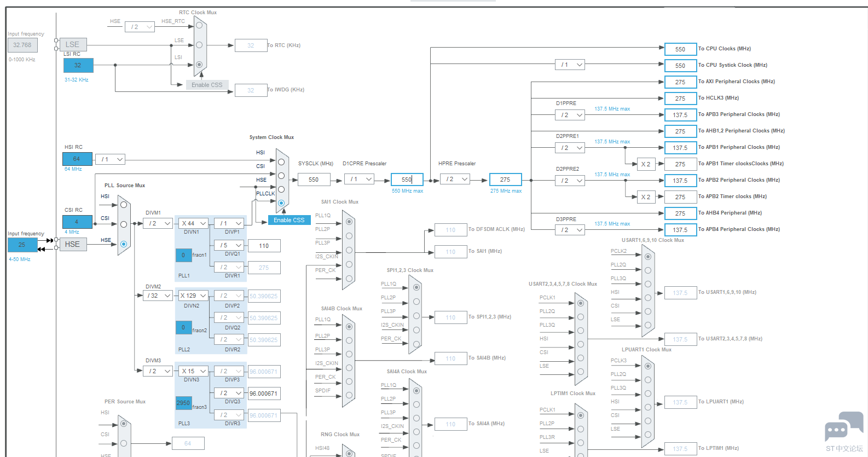Edit D1CPRE output field 550

tap(407, 180)
